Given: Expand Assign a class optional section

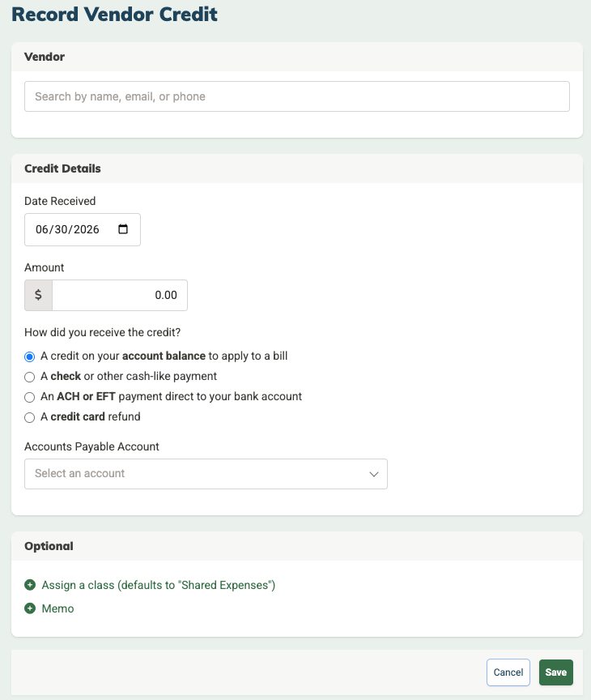Looking at the screenshot, I should tap(159, 585).
